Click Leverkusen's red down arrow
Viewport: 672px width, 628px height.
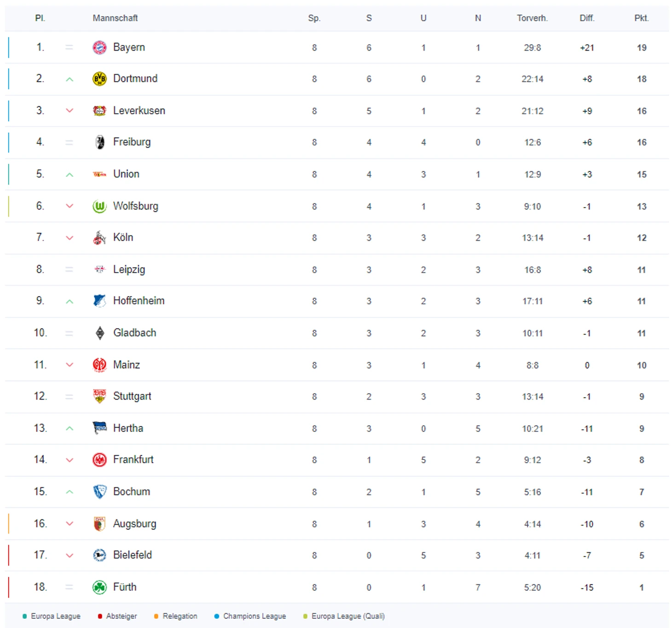[x=70, y=110]
